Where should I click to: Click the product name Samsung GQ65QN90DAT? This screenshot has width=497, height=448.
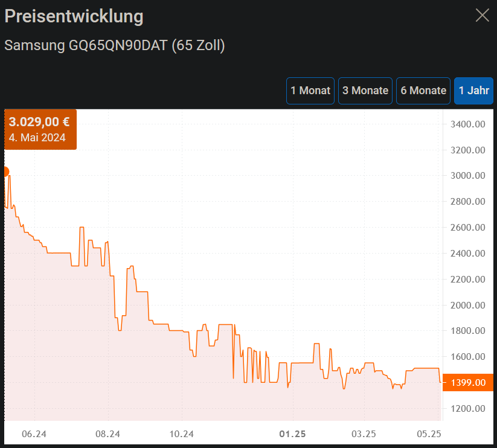click(x=114, y=45)
